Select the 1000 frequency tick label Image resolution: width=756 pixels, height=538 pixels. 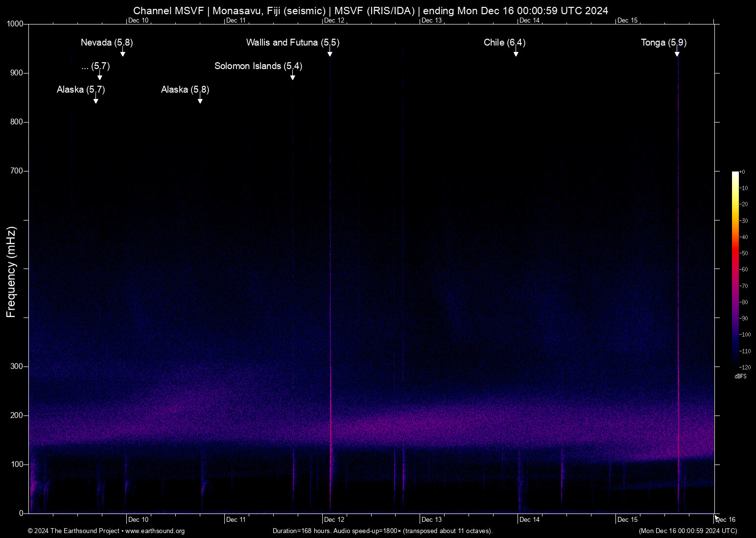pos(15,24)
